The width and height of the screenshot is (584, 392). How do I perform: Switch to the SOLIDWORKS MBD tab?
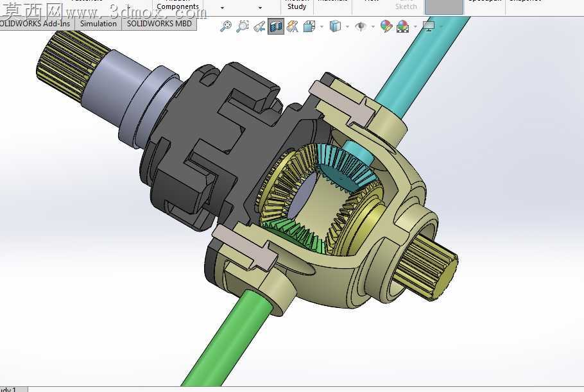[159, 24]
